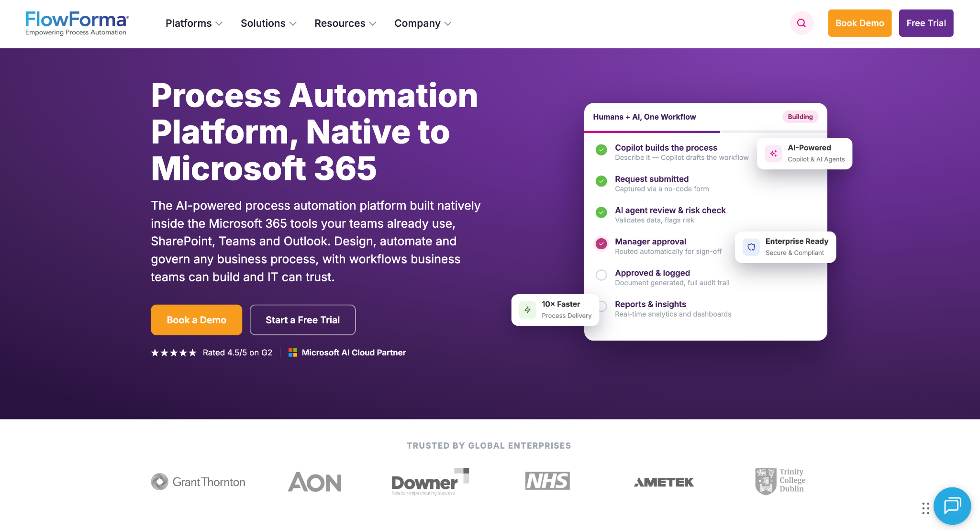The width and height of the screenshot is (980, 530).
Task: Click AI agent review & risk check text
Action: (670, 210)
